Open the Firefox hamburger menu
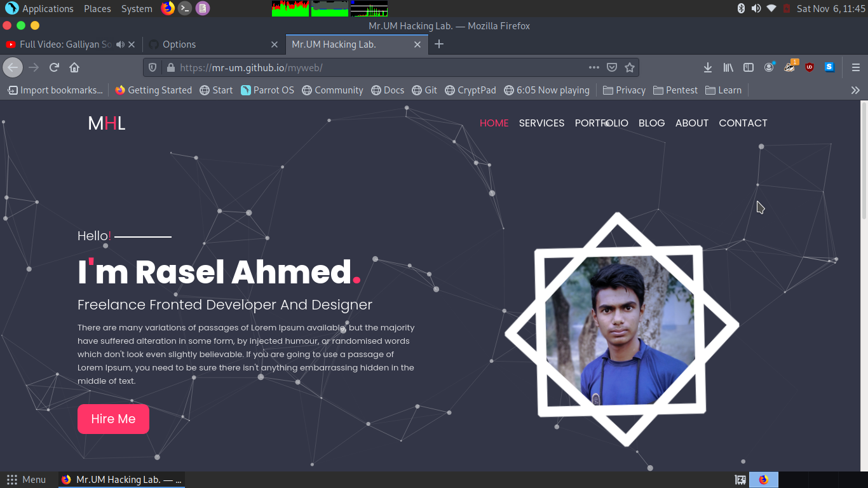The height and width of the screenshot is (488, 868). click(x=856, y=67)
